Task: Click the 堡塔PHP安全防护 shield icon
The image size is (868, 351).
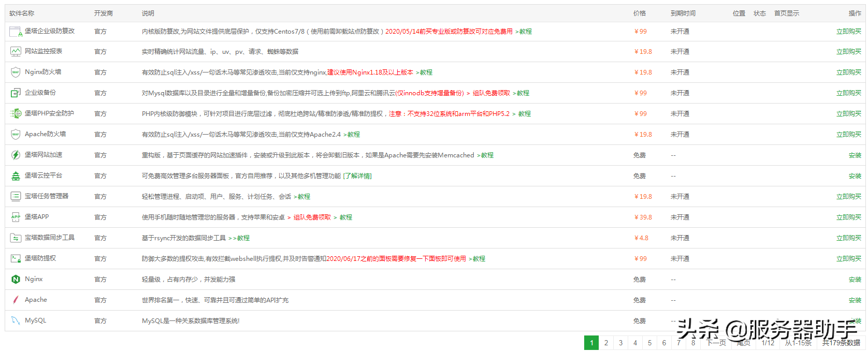Action: pyautogui.click(x=16, y=113)
